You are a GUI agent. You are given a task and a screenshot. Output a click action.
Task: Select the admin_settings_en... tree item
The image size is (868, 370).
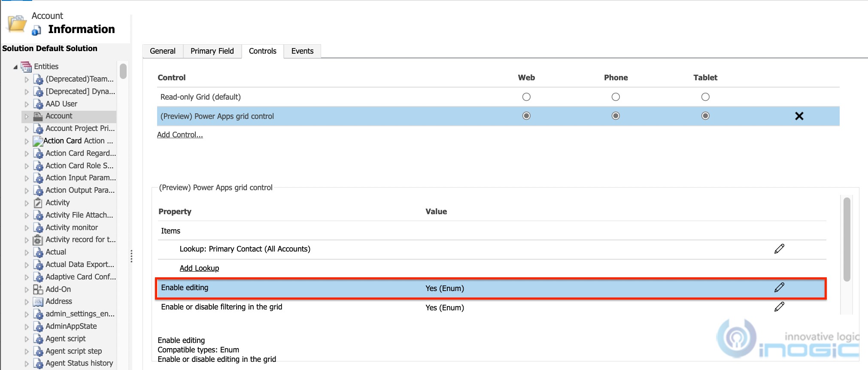click(x=80, y=314)
